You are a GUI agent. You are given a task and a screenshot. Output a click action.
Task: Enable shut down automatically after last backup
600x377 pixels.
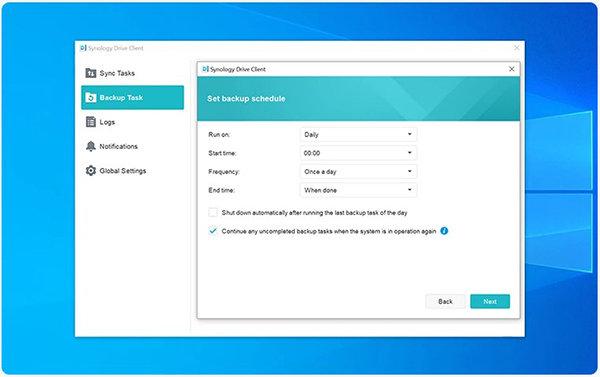click(213, 212)
